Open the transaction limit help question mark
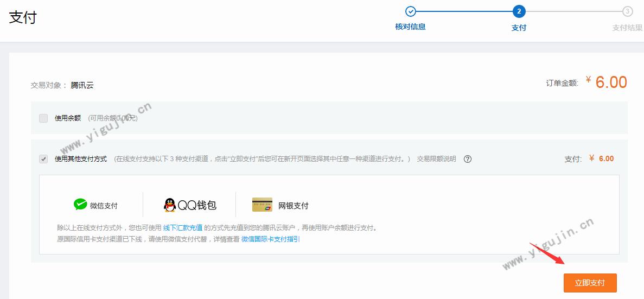Viewport: 644px width, 299px height. pos(467,159)
